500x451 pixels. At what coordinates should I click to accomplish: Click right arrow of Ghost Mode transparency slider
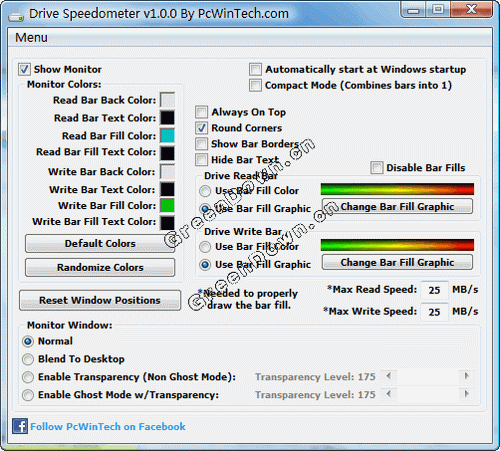click(466, 394)
